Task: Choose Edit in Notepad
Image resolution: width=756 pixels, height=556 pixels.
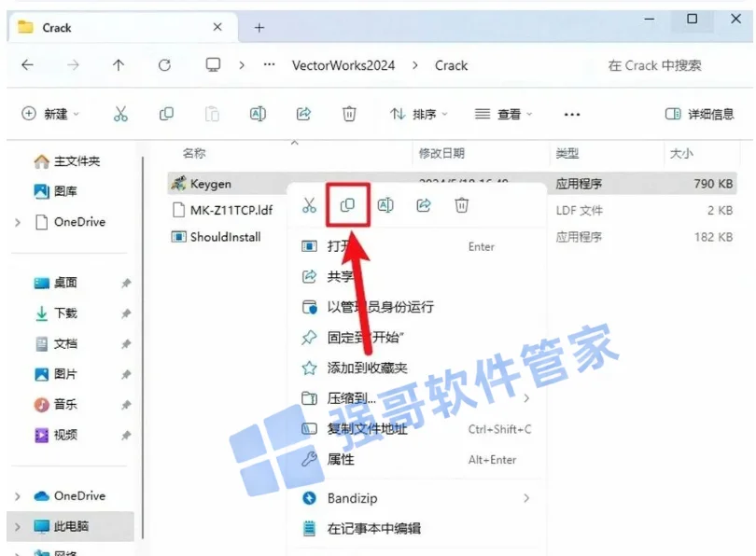Action: 417,529
